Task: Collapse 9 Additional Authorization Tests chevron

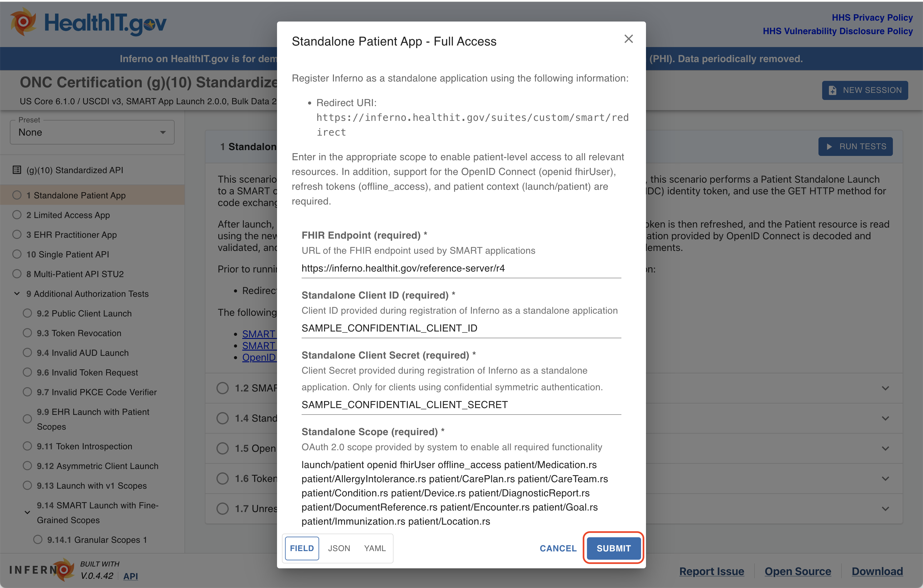Action: coord(17,294)
